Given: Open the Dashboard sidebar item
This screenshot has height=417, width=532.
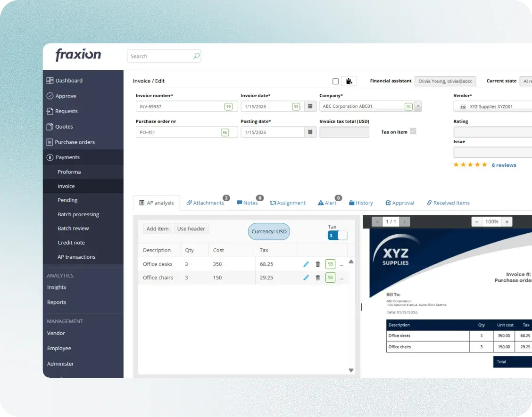Looking at the screenshot, I should click(65, 81).
